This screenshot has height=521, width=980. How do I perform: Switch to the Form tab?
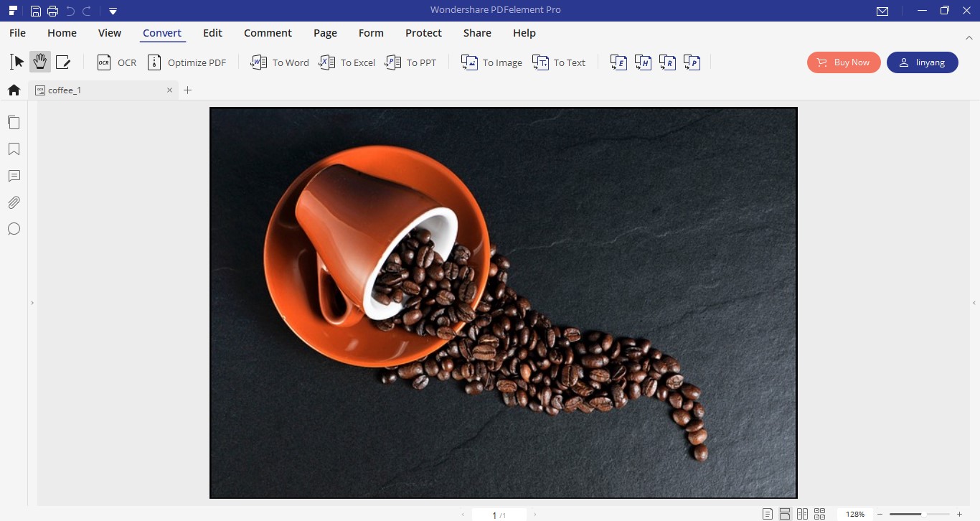371,33
